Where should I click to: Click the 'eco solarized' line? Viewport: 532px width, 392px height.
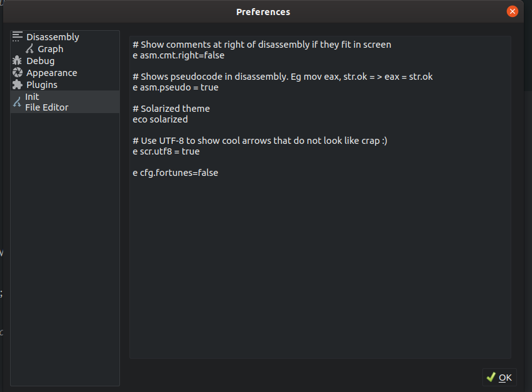160,119
